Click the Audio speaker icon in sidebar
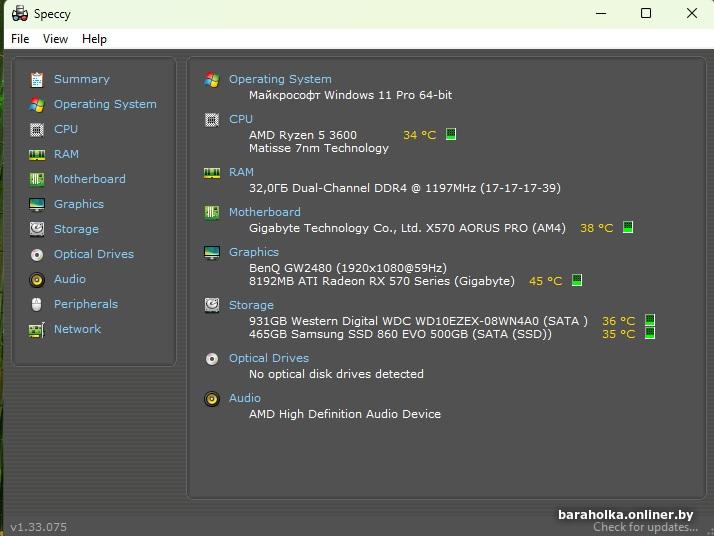 pos(37,279)
